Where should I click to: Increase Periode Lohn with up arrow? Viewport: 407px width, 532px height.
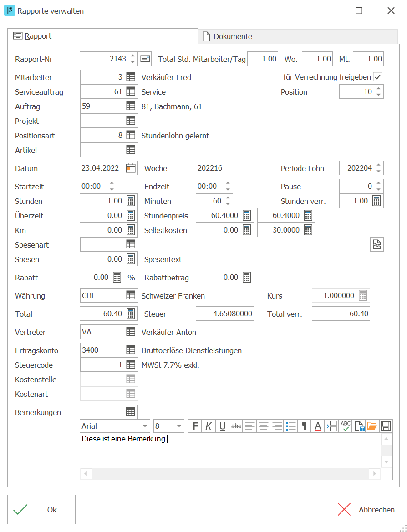click(378, 165)
